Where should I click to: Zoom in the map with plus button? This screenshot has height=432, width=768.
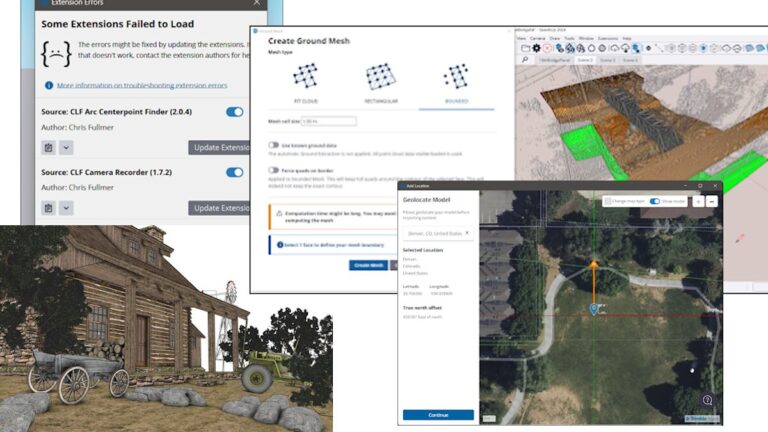[x=697, y=201]
